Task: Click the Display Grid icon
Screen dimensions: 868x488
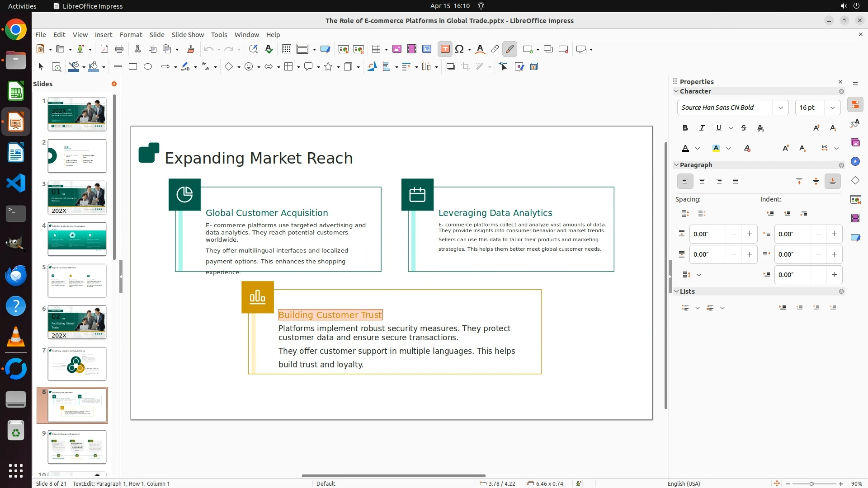Action: click(286, 49)
